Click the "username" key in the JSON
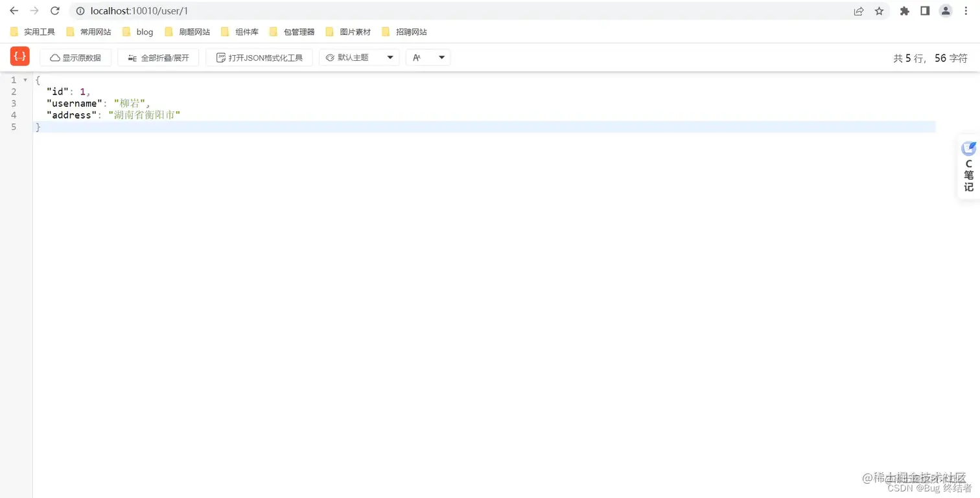 tap(73, 104)
